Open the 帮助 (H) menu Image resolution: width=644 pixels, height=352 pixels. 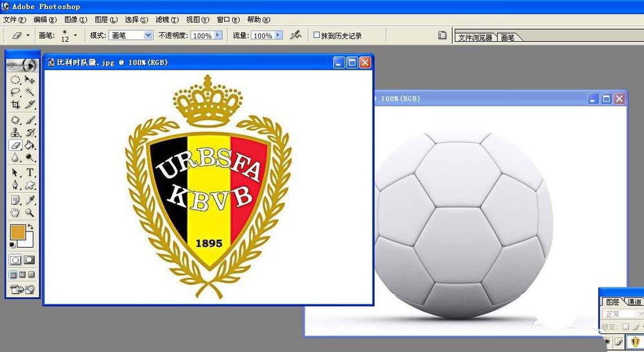pyautogui.click(x=259, y=20)
